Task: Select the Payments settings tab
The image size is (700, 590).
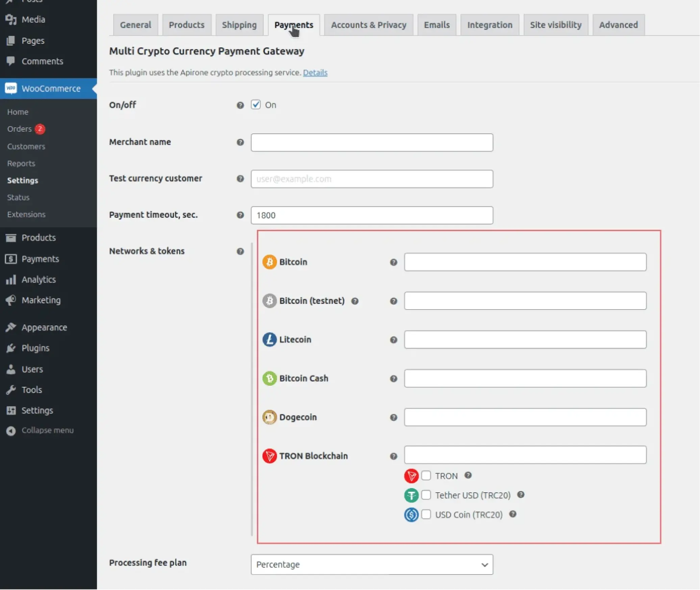Action: pos(294,25)
